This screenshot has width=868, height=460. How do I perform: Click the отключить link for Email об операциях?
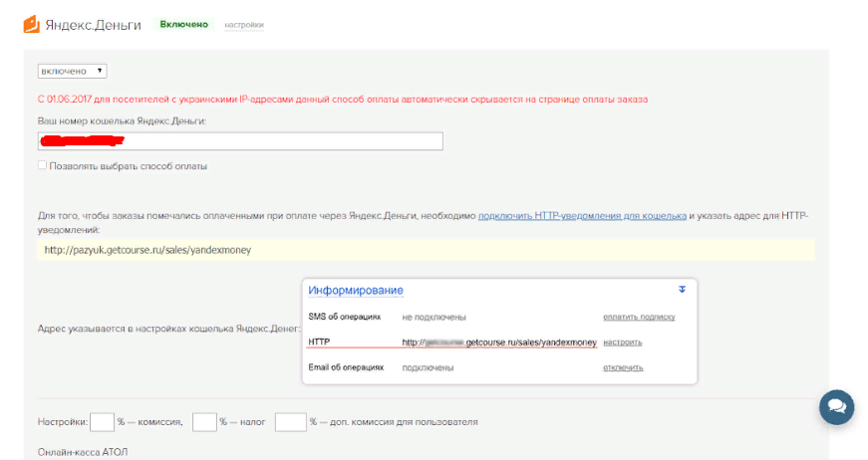coord(623,367)
